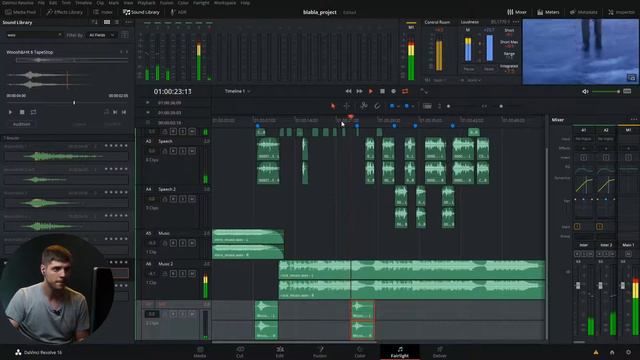Toggle the Meters panel button
The height and width of the screenshot is (360, 640).
pyautogui.click(x=548, y=12)
